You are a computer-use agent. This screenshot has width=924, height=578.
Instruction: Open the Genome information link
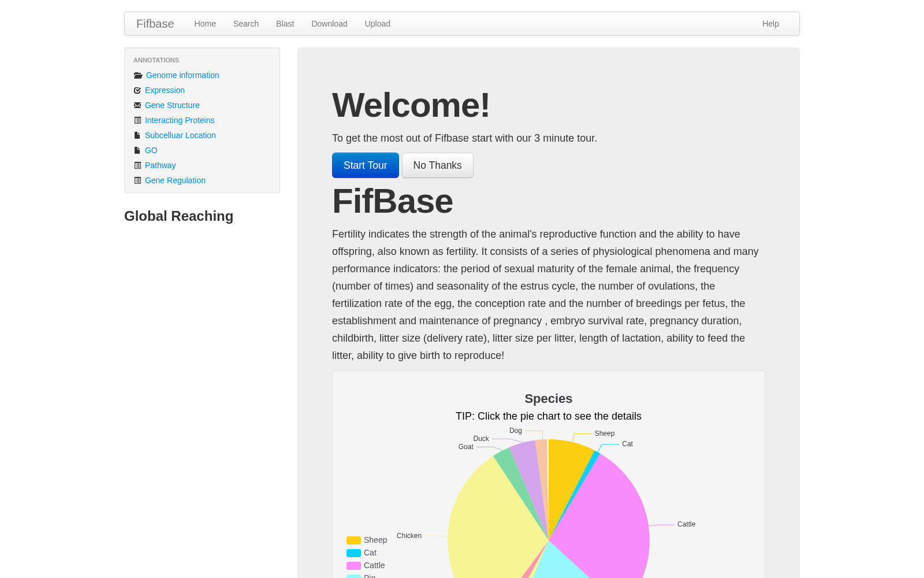(x=182, y=75)
